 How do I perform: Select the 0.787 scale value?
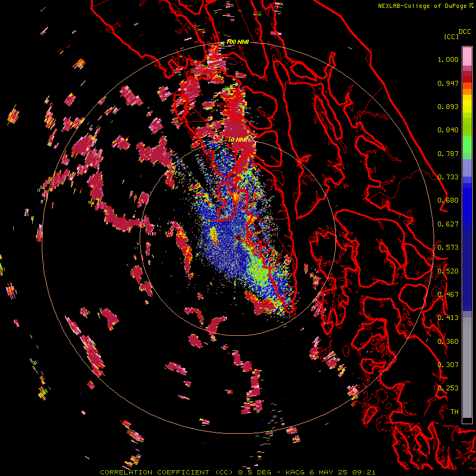[x=448, y=153]
